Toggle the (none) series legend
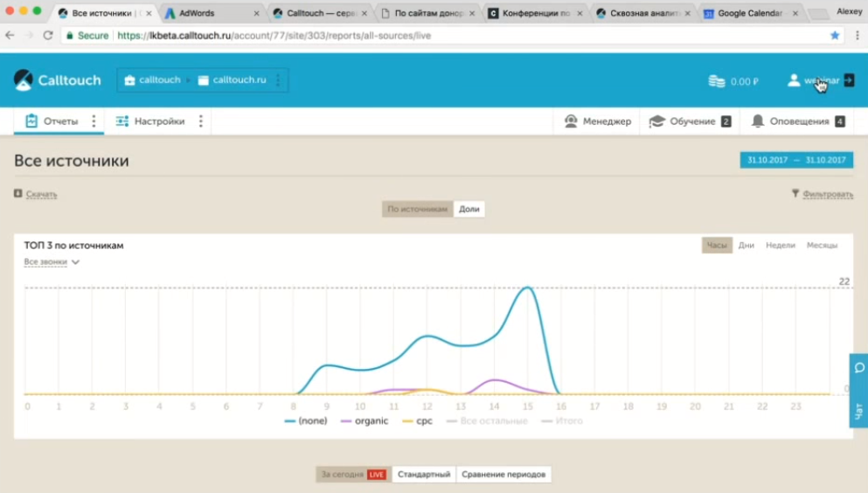The image size is (868, 493). [x=306, y=421]
